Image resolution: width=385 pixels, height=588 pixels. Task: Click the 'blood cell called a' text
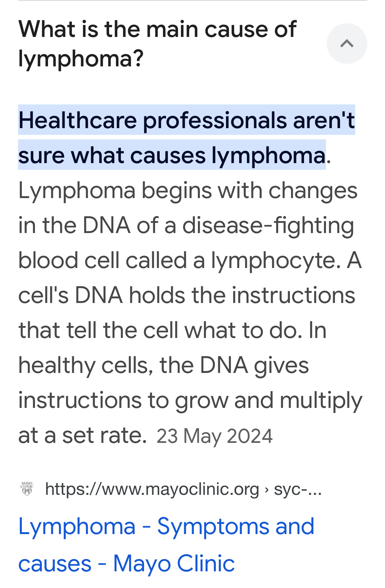tap(111, 260)
